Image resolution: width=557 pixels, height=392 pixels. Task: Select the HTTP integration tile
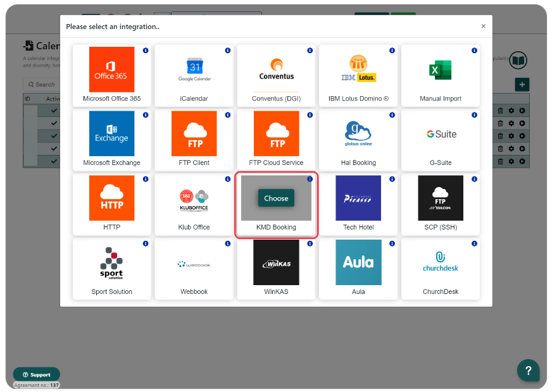111,204
